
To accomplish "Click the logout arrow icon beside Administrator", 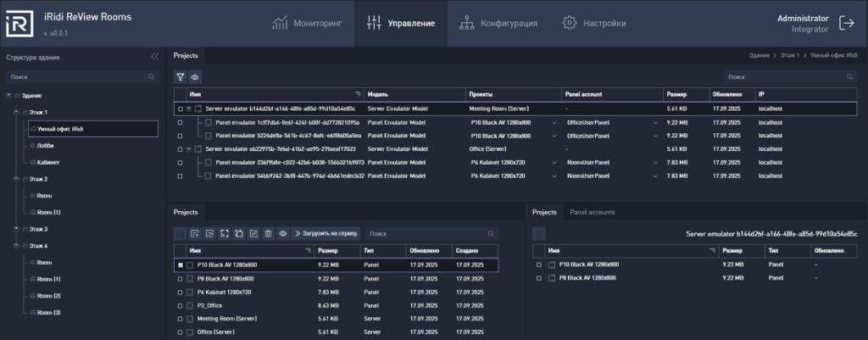I will pyautogui.click(x=847, y=23).
